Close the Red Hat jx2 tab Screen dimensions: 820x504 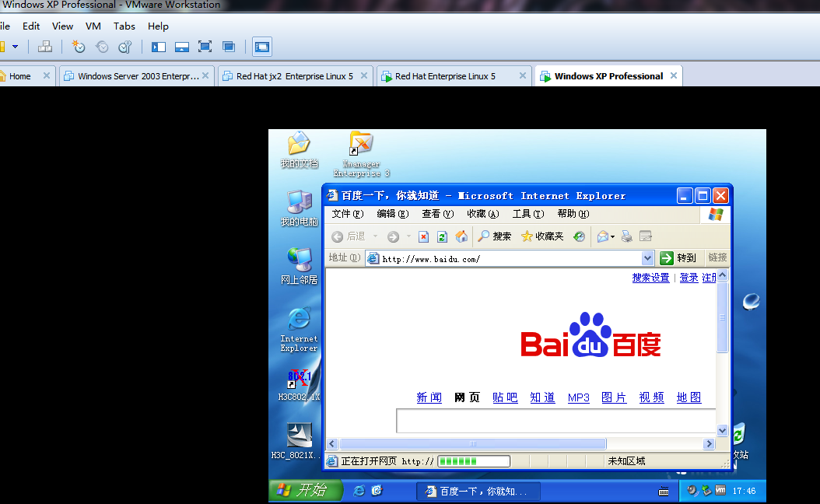pyautogui.click(x=364, y=75)
